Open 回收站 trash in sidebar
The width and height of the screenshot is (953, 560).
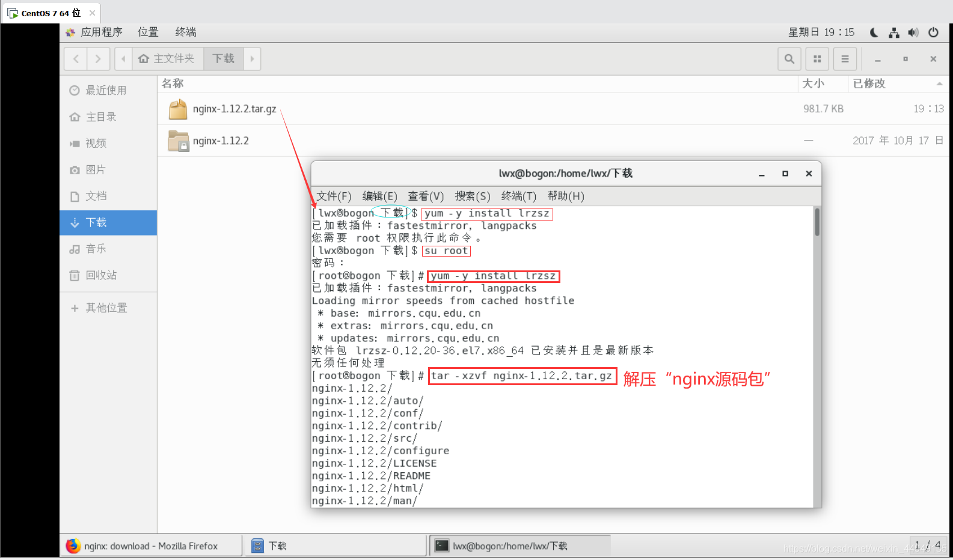[108, 275]
